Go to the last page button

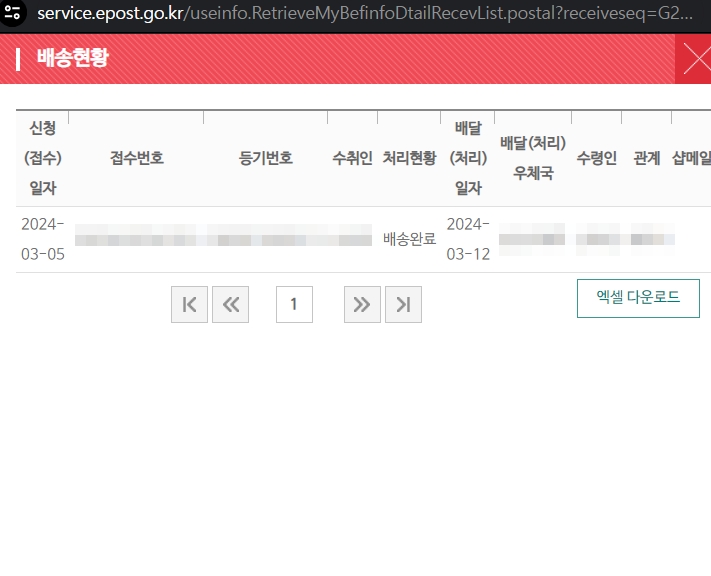[403, 304]
